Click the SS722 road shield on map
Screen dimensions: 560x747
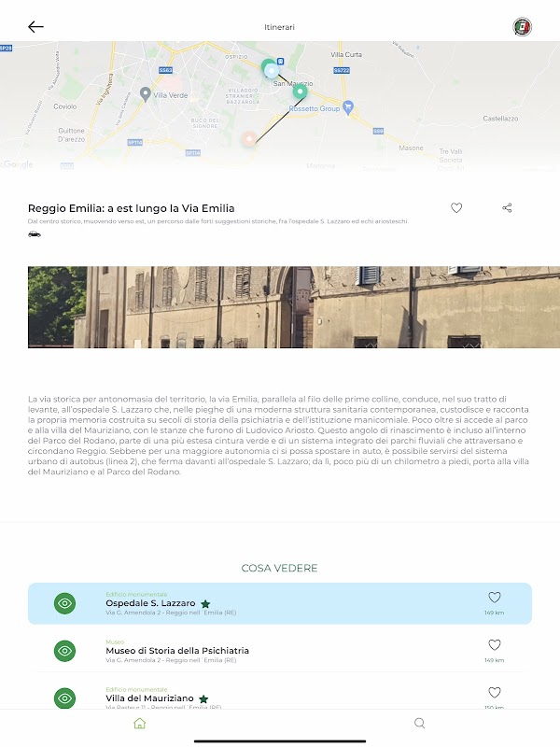tap(342, 70)
